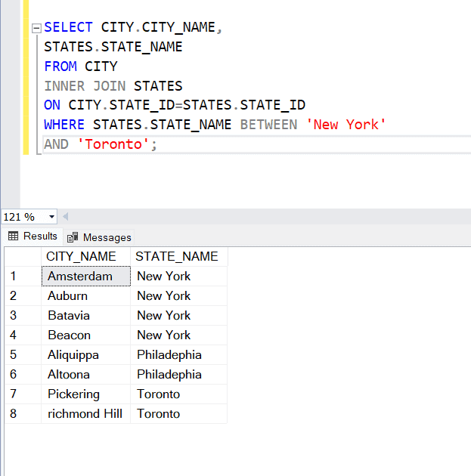Image resolution: width=471 pixels, height=476 pixels.
Task: Select row header number 7
Action: click(x=23, y=394)
